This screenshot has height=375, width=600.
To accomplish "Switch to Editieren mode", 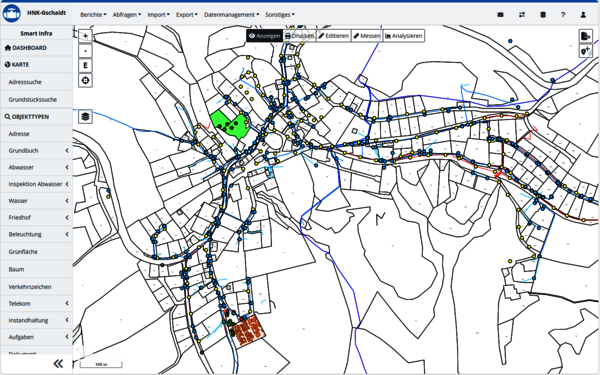I will [x=334, y=36].
